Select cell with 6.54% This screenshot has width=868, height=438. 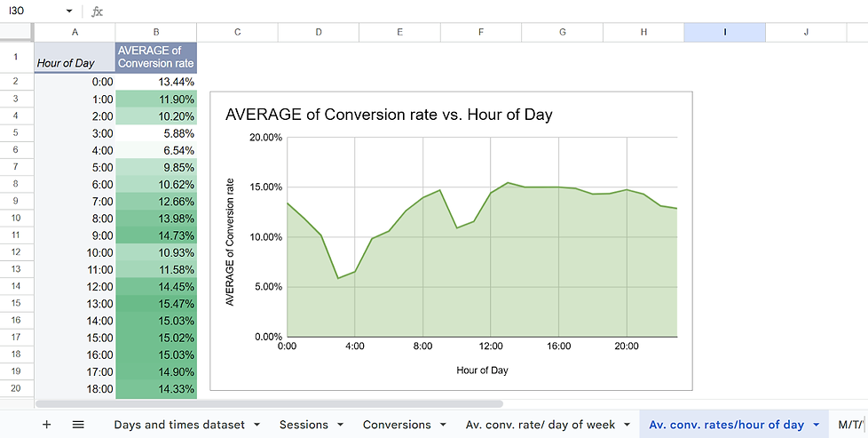(156, 150)
